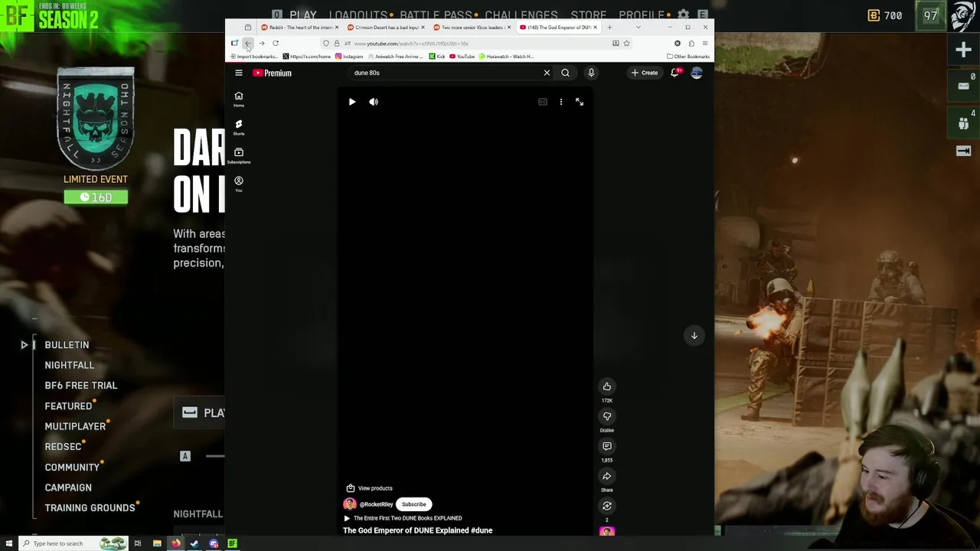This screenshot has width=980, height=551.
Task: Select TRAINING GROUNDS in Battlefield menu
Action: (x=90, y=508)
